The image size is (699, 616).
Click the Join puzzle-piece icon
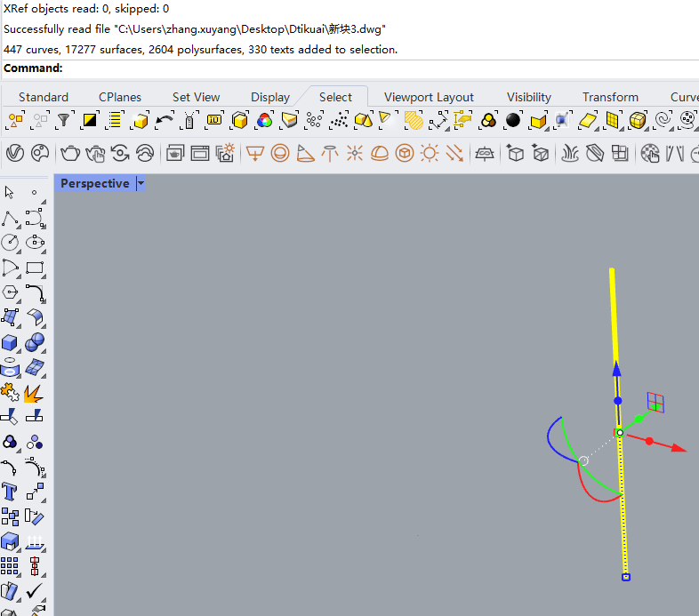[10, 393]
